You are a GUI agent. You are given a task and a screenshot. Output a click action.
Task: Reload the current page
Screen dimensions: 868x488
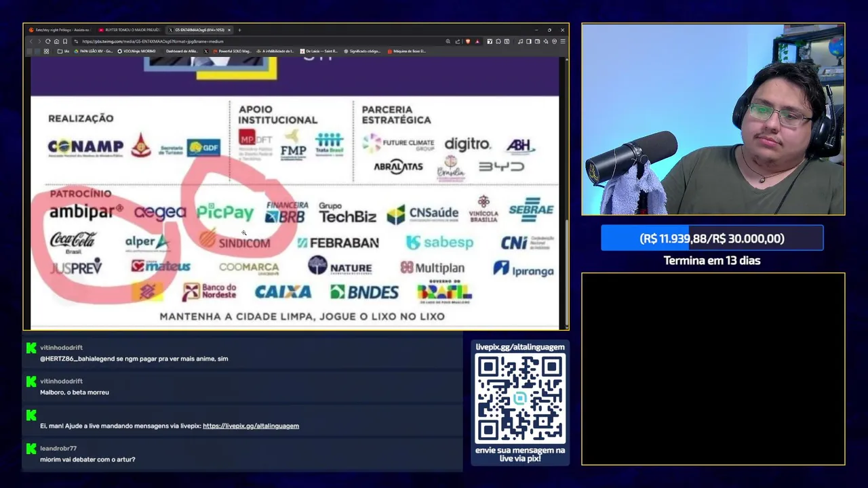coord(47,41)
